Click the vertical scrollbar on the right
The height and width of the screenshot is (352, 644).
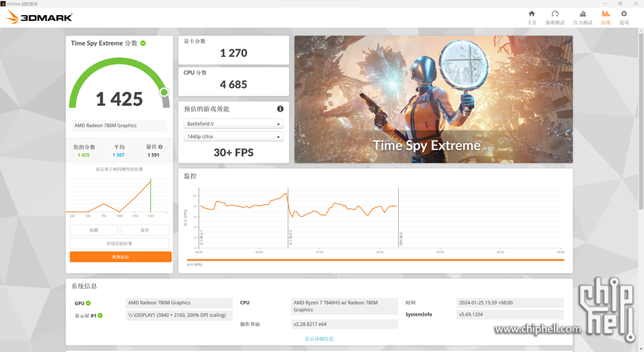tap(641, 123)
